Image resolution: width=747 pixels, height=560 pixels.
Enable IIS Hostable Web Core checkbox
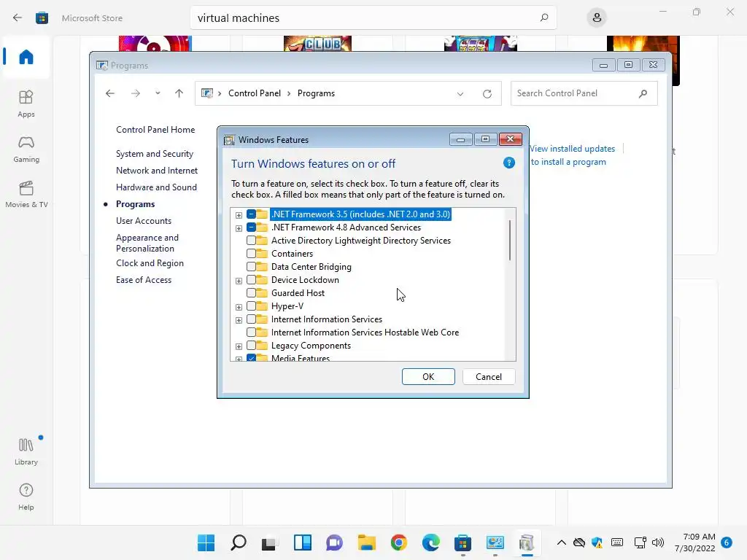pyautogui.click(x=251, y=332)
